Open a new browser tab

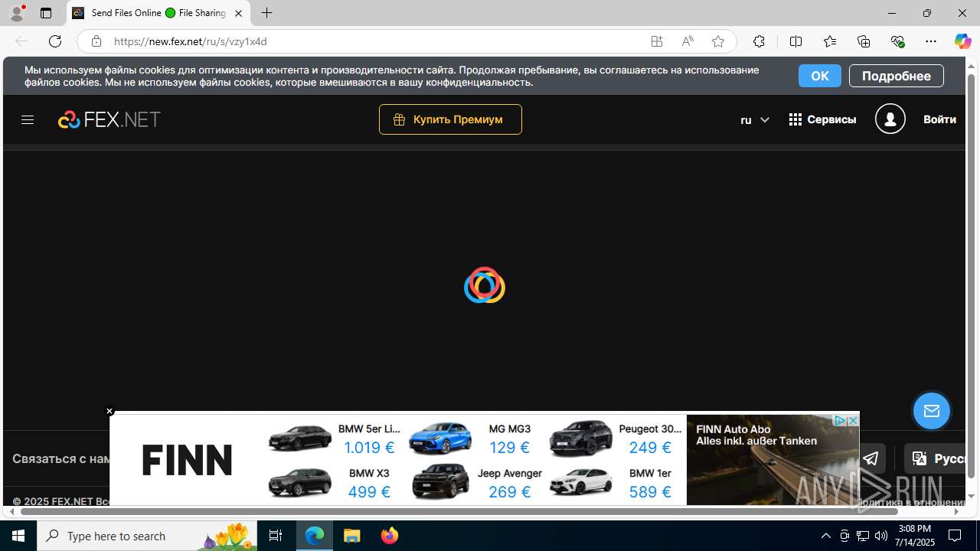(266, 13)
